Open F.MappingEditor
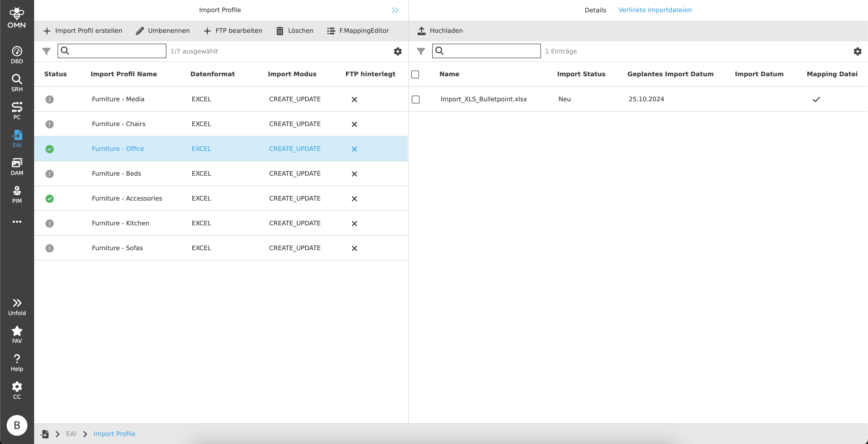Viewport: 868px width, 444px height. pyautogui.click(x=358, y=31)
